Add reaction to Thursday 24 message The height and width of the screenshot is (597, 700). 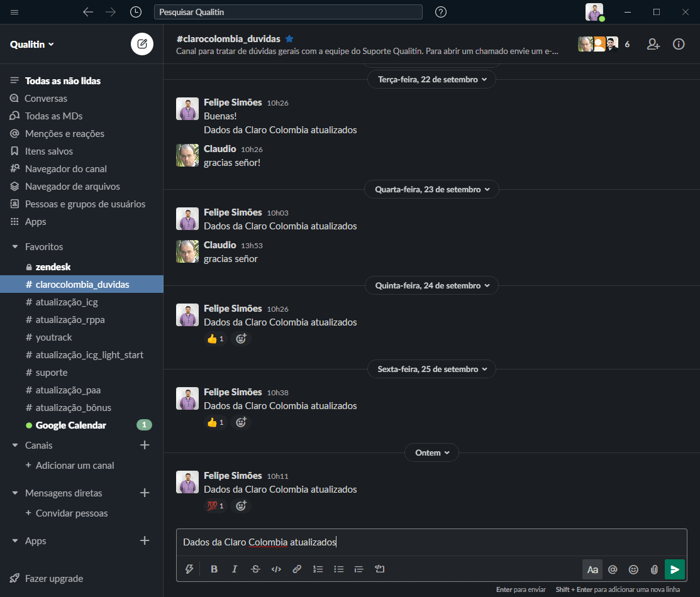241,339
